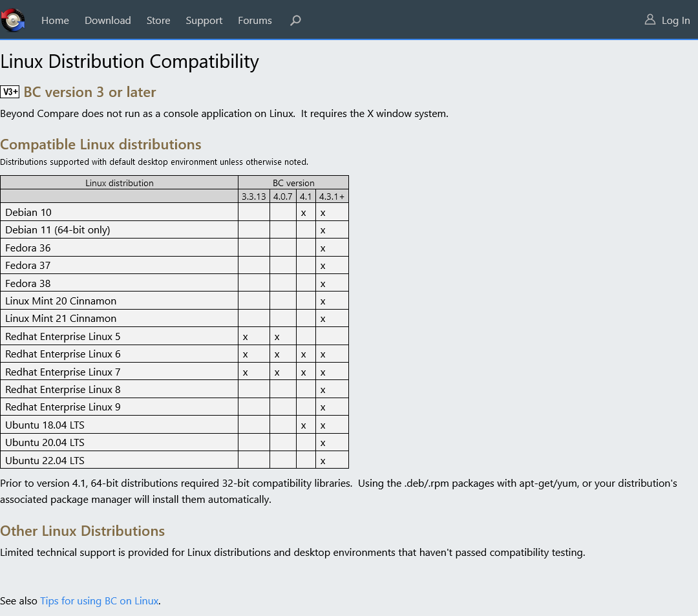Click the sentence about requiring the X window system
The image size is (698, 616).
[x=375, y=114]
